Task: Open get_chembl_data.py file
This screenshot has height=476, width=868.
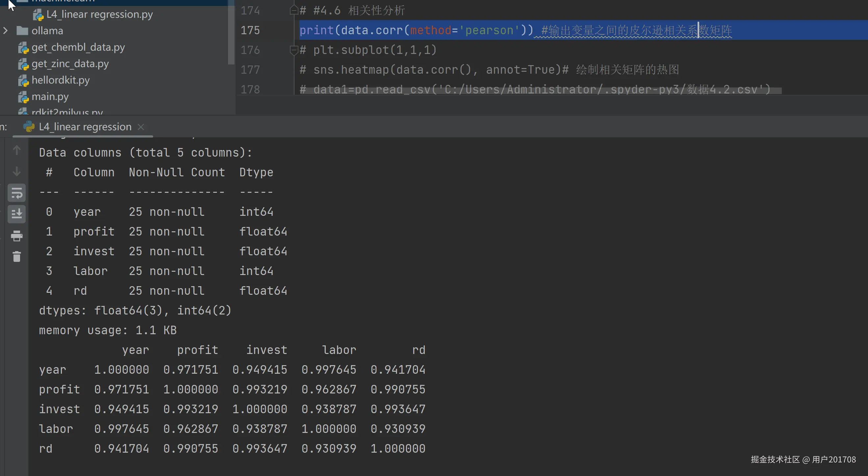Action: click(x=78, y=47)
